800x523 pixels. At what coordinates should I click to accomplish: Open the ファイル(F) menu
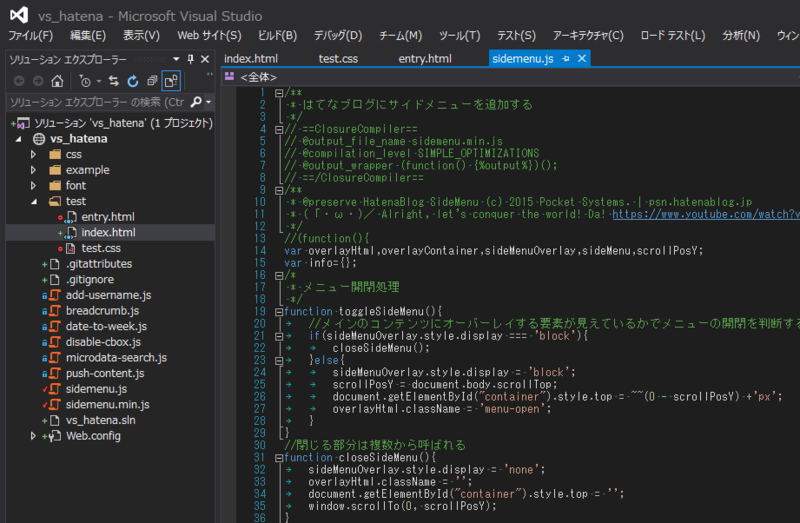[31, 35]
